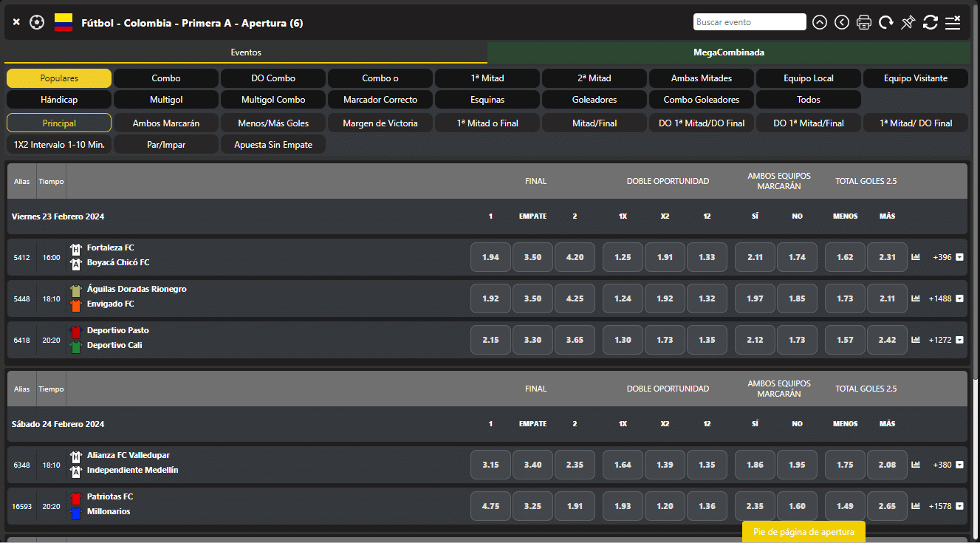Select the Equipo Visitante market category

click(916, 78)
